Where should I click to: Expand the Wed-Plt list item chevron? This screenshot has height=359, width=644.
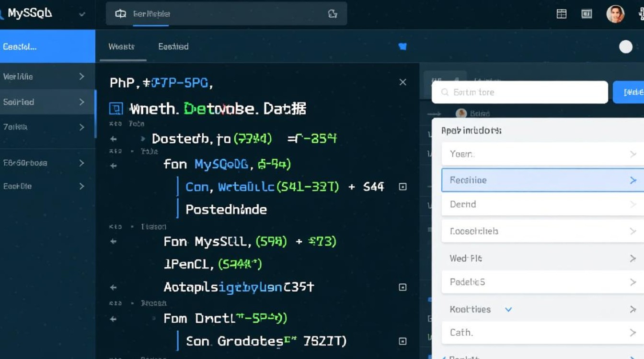(632, 258)
